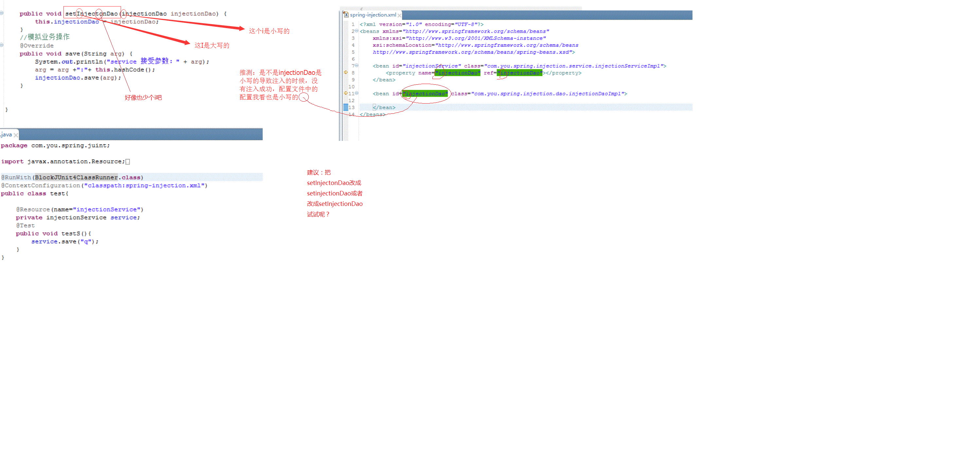The height and width of the screenshot is (453, 980).
Task: Click "BlockJUnit4ClassRunner" in the RunWith annotation
Action: click(76, 177)
